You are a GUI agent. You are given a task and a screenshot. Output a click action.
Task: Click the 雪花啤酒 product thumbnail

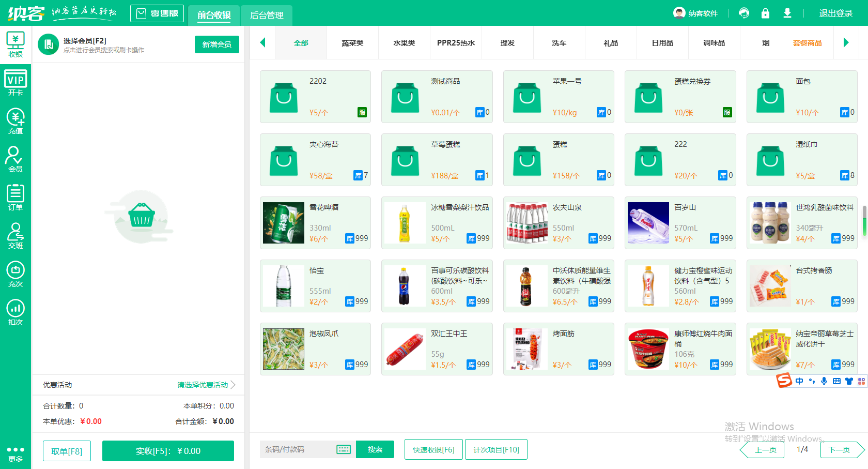pos(283,223)
